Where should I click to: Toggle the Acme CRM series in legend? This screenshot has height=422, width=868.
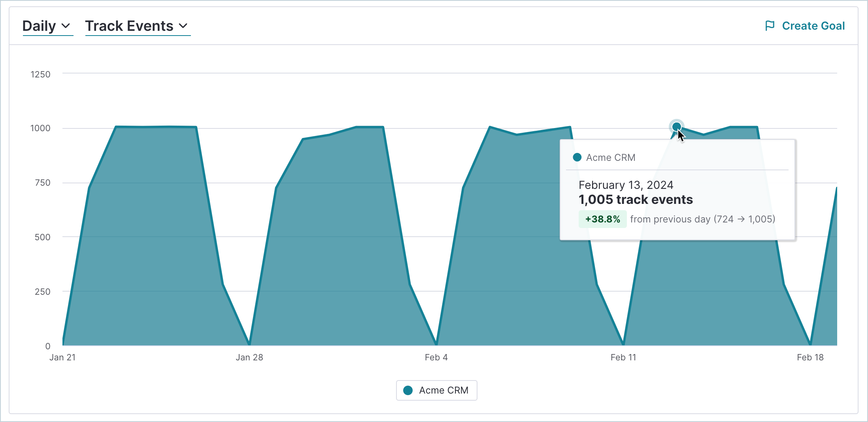(x=436, y=390)
